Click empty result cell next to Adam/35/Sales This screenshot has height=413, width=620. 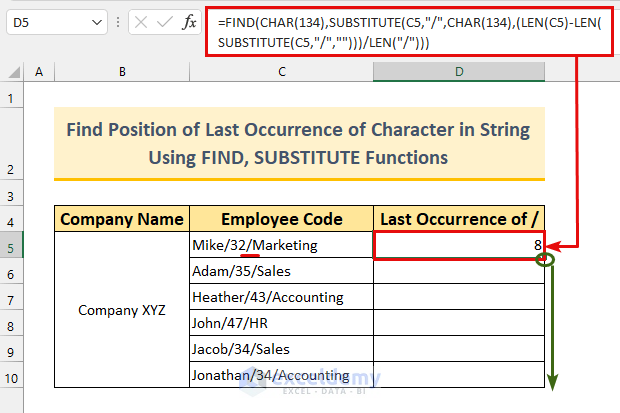(459, 271)
